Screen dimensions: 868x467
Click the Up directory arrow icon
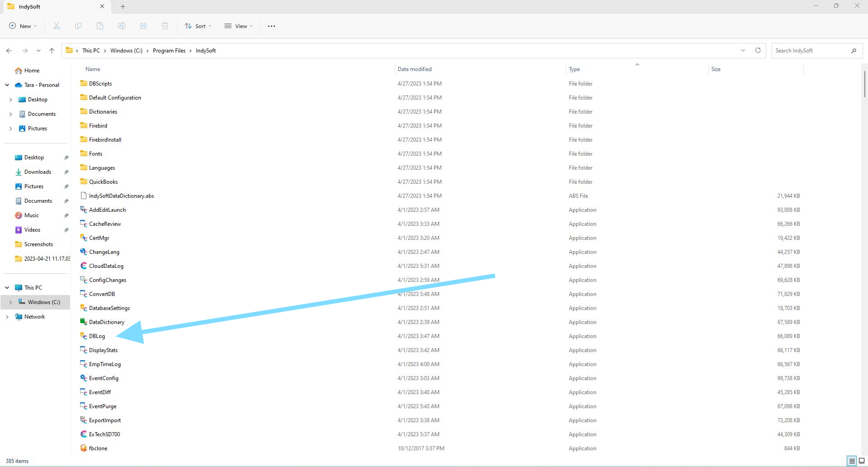(52, 51)
